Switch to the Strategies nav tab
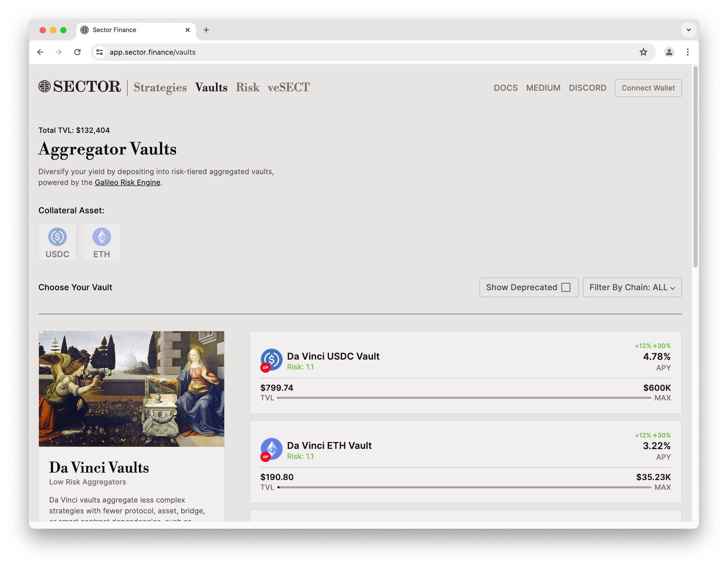This screenshot has height=567, width=728. point(160,87)
